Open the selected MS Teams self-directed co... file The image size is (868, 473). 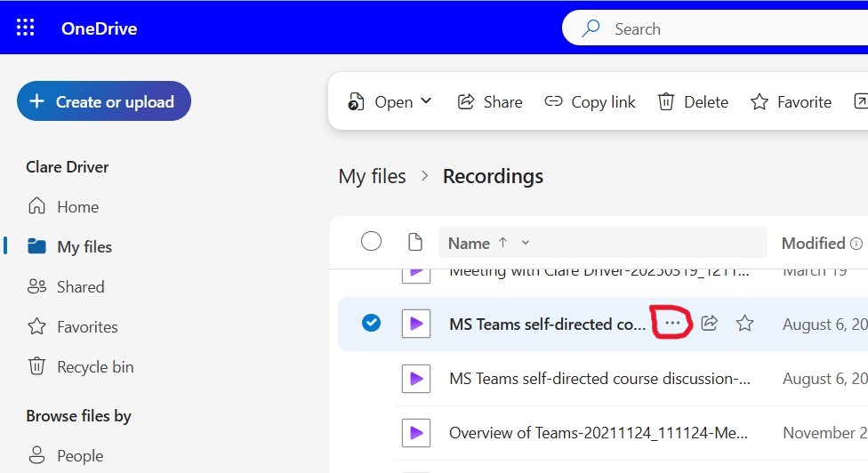pos(548,325)
